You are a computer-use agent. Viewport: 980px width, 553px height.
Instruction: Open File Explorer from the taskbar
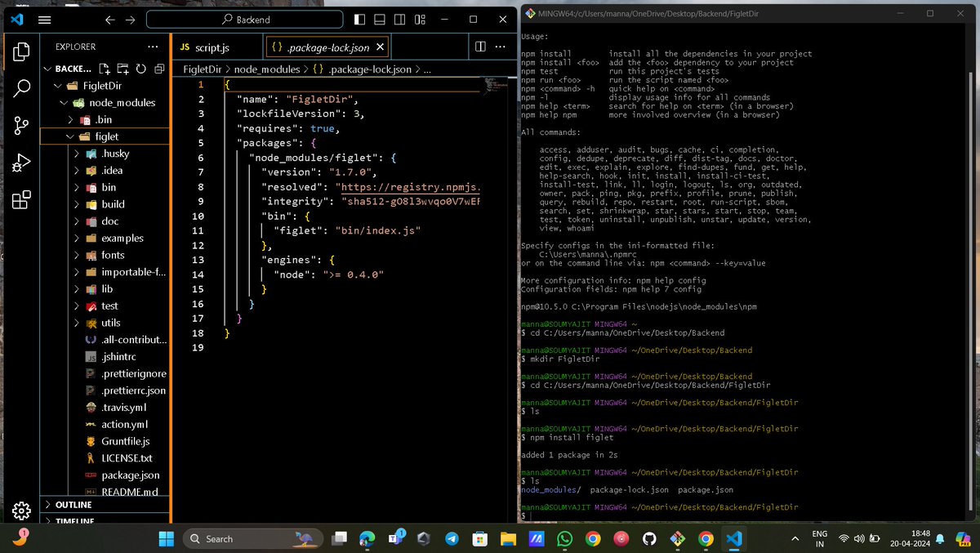(x=508, y=538)
